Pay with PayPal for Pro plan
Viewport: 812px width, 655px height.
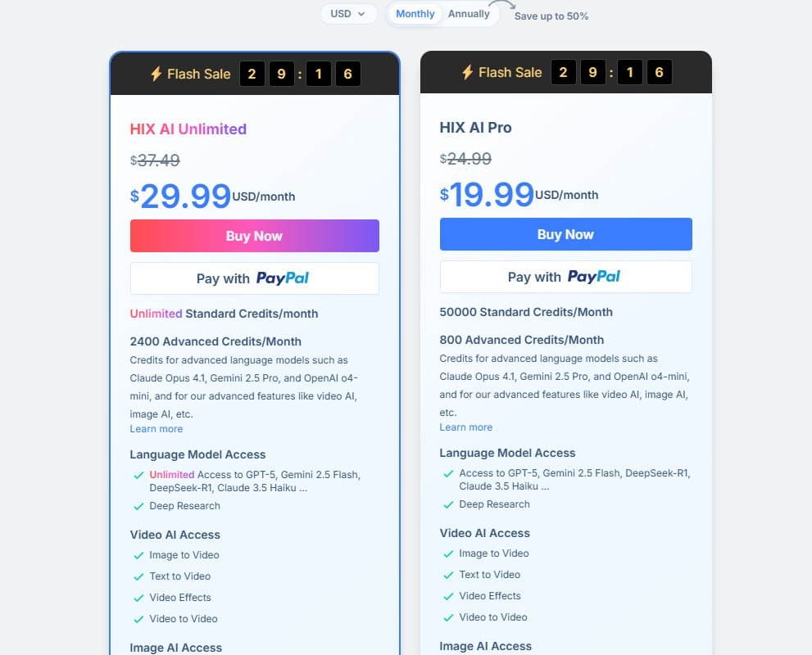[565, 277]
